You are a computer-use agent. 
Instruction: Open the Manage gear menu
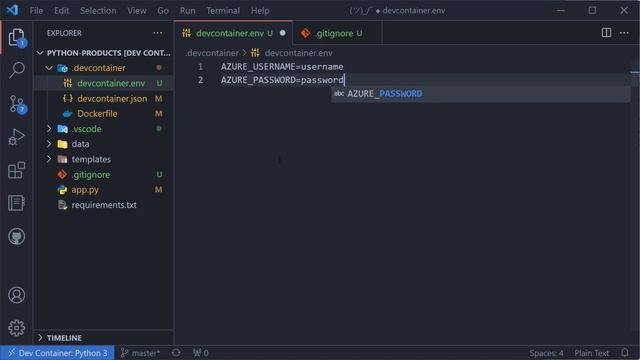16,328
